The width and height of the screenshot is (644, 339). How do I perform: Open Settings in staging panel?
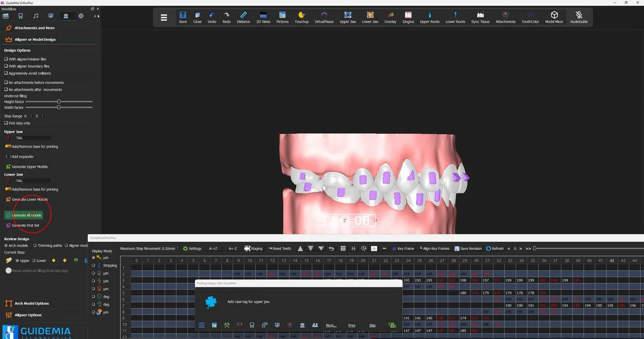pyautogui.click(x=192, y=248)
